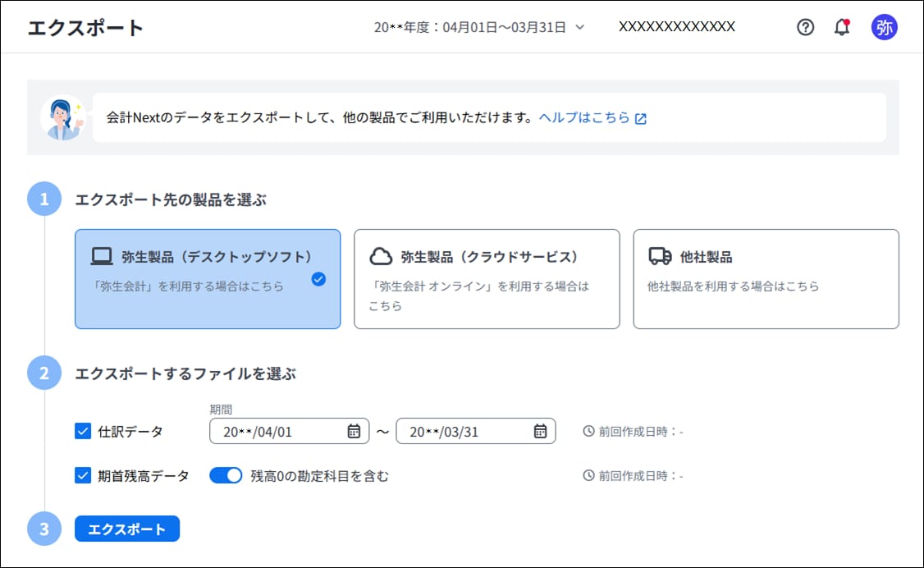Select 弥生製品（デスクトップソフト） option card

[x=208, y=279]
